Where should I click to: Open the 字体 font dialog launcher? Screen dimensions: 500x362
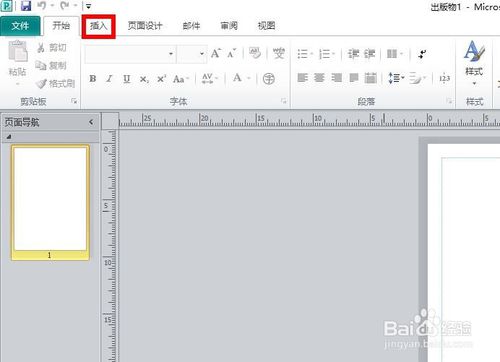(283, 101)
